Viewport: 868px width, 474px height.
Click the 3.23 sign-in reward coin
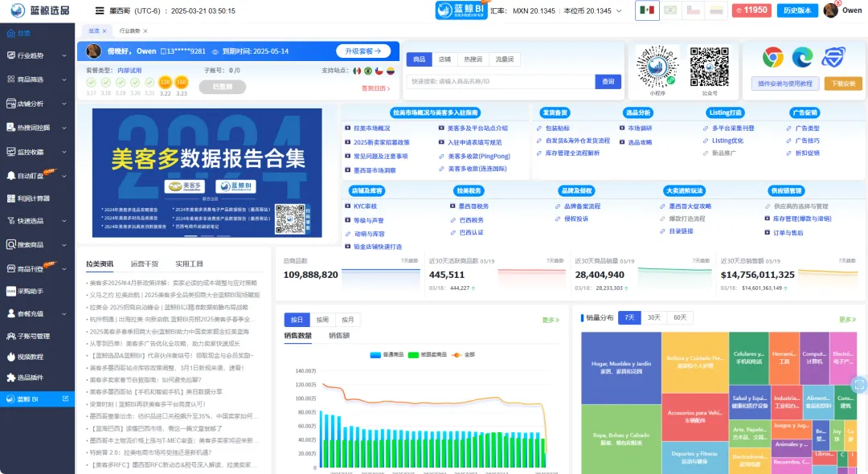pos(181,83)
